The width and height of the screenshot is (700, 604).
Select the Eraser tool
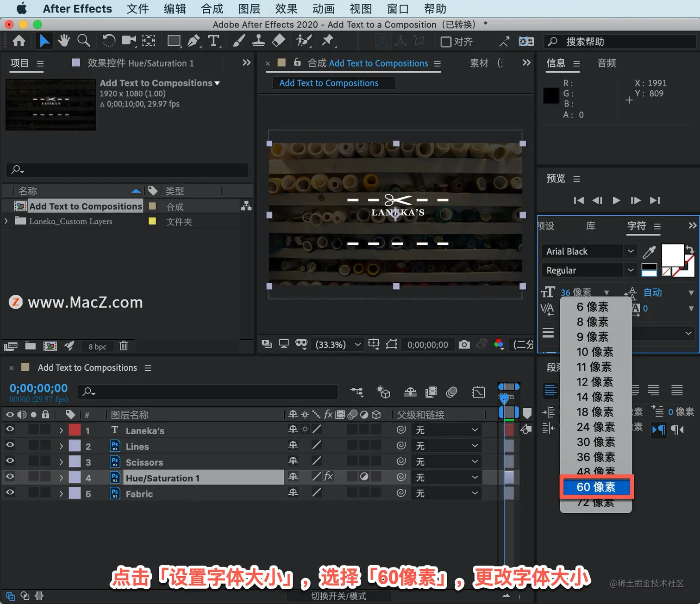[278, 41]
